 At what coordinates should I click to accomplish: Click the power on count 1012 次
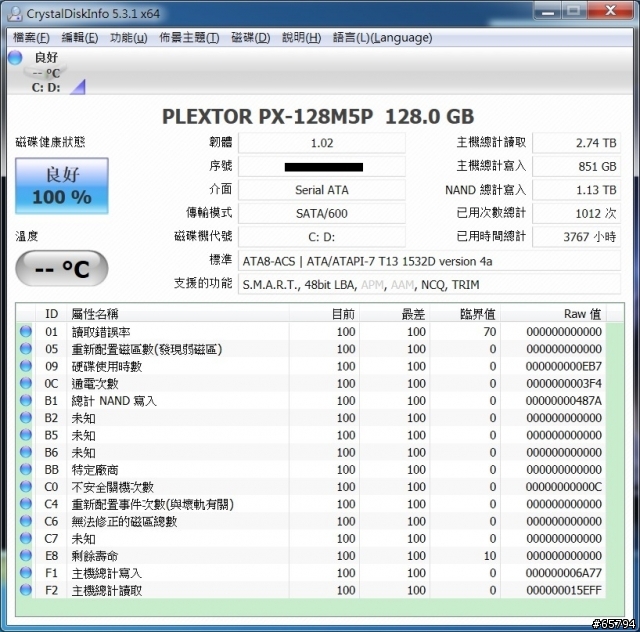(576, 214)
